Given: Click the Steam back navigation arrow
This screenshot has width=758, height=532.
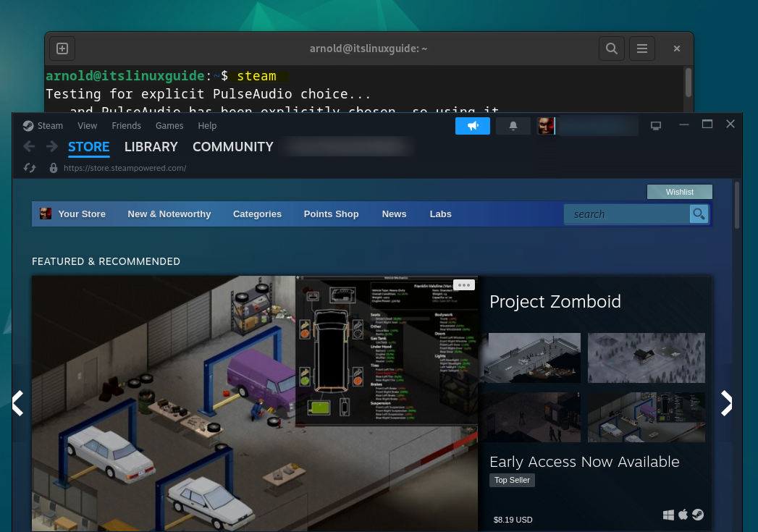Looking at the screenshot, I should click(29, 147).
